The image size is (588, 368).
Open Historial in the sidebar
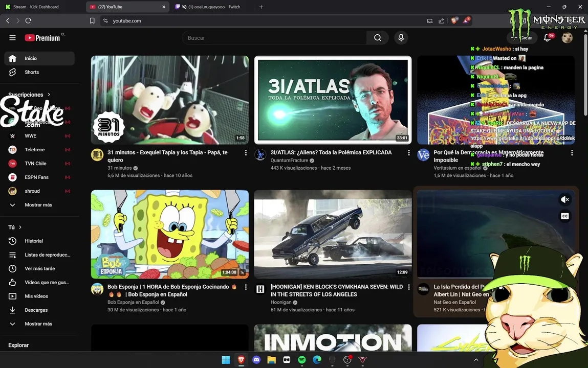click(x=39, y=241)
